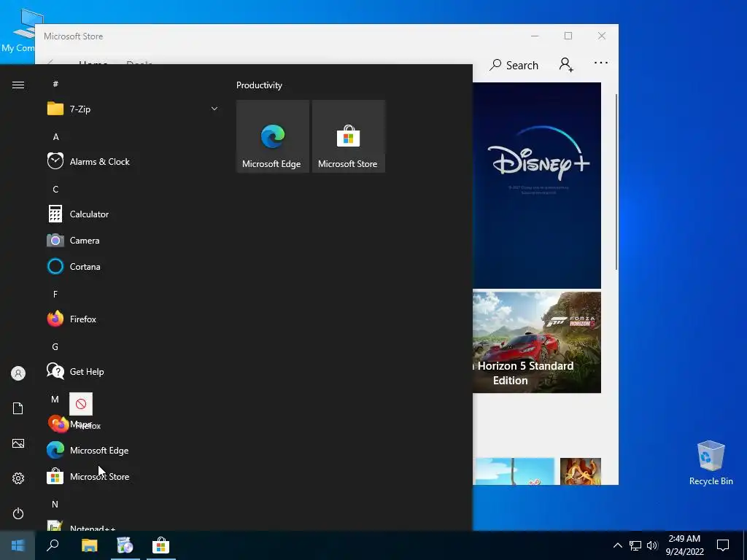This screenshot has height=560, width=747.
Task: Click the Productivity group heading
Action: pyautogui.click(x=259, y=85)
